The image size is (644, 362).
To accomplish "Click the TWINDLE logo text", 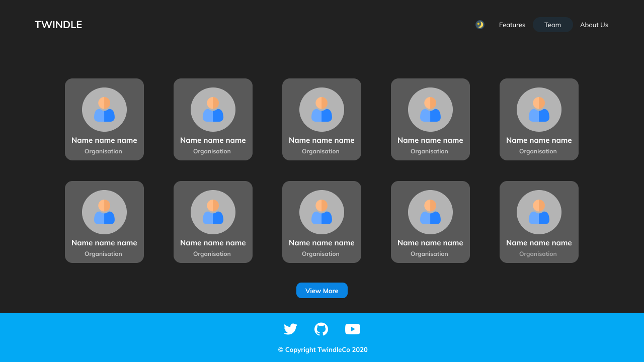I will pyautogui.click(x=58, y=25).
